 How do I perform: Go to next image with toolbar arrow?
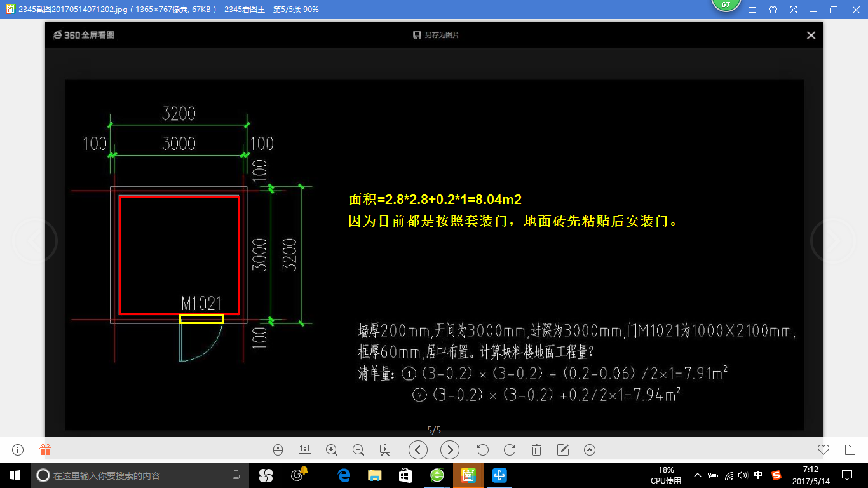coord(450,450)
